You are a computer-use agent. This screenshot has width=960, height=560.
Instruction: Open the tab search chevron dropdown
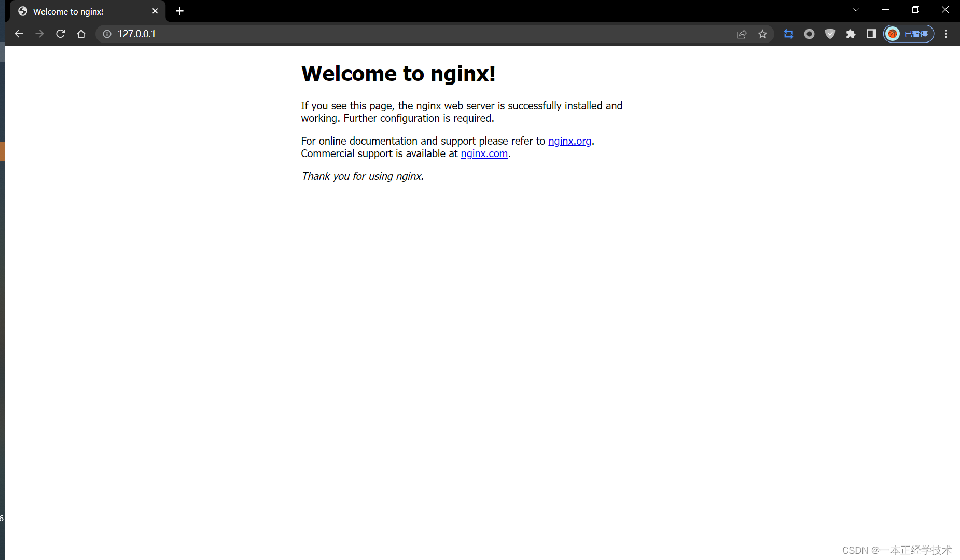[856, 9]
